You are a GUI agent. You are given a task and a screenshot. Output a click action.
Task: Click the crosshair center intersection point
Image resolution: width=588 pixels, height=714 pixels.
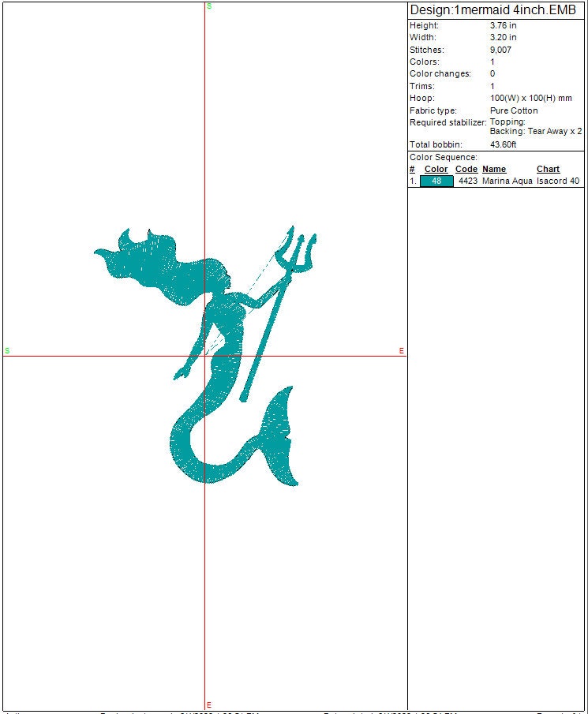click(x=205, y=356)
